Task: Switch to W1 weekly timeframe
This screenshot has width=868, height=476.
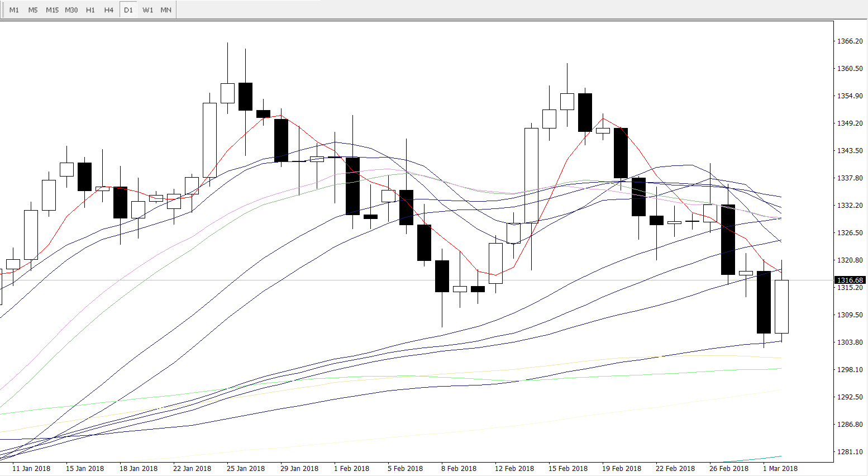Action: 147,10
